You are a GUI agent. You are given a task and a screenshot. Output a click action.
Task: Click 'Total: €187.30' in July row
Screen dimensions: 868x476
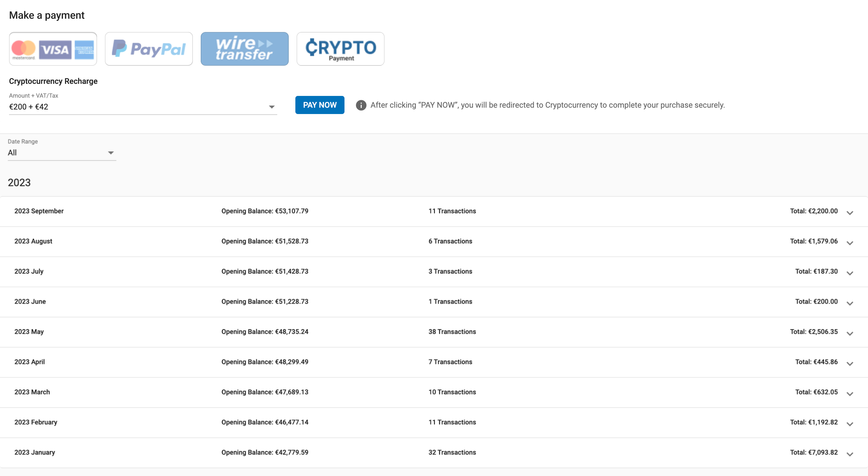point(816,271)
